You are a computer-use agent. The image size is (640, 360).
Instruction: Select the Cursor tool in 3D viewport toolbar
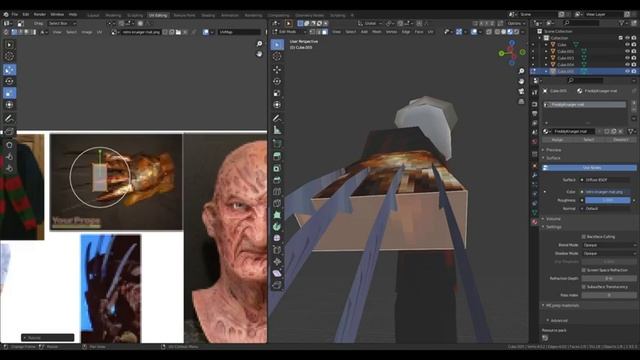(x=277, y=56)
